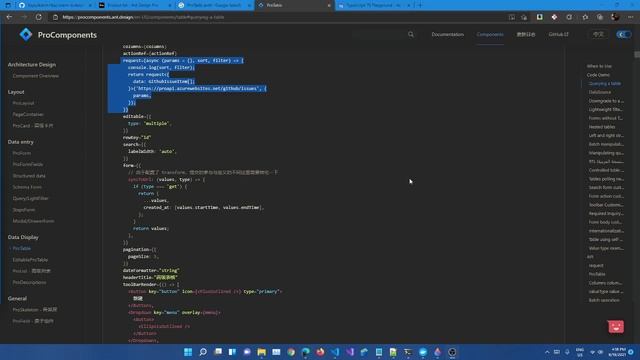
Task: Switch language with the 中文 button
Action: click(x=598, y=35)
